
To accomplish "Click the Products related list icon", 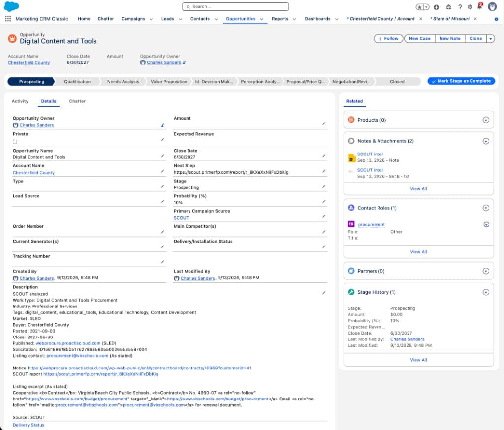I will [351, 120].
